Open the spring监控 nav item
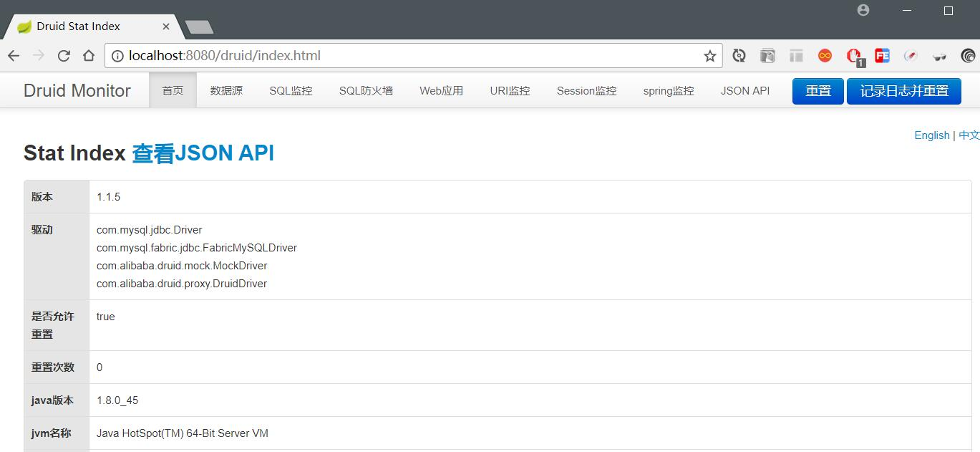This screenshot has height=452, width=980. tap(669, 90)
